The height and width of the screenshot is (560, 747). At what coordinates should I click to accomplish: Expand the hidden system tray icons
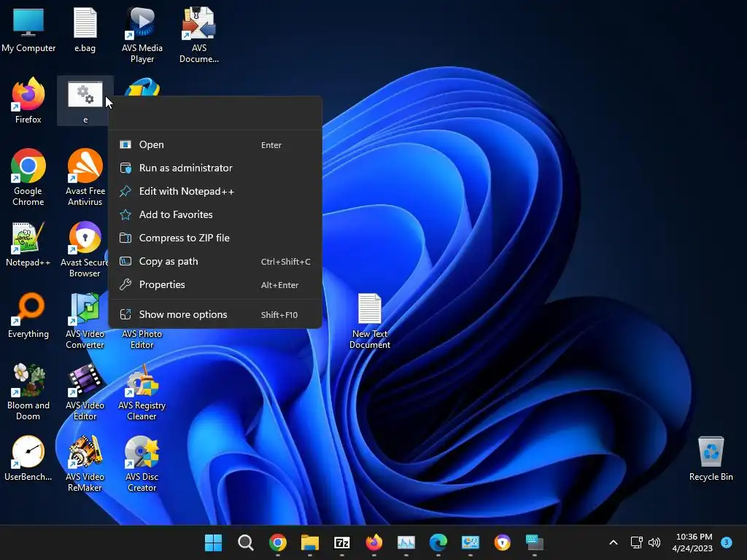pos(614,542)
